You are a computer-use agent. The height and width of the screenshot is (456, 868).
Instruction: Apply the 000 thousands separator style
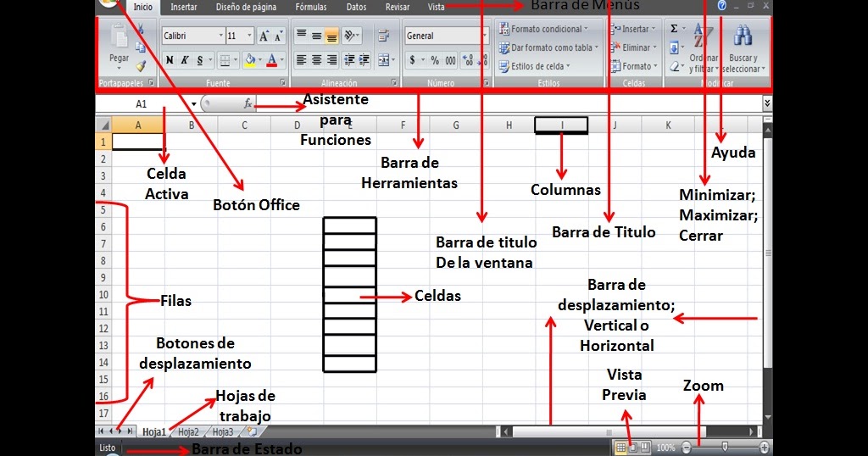point(451,60)
